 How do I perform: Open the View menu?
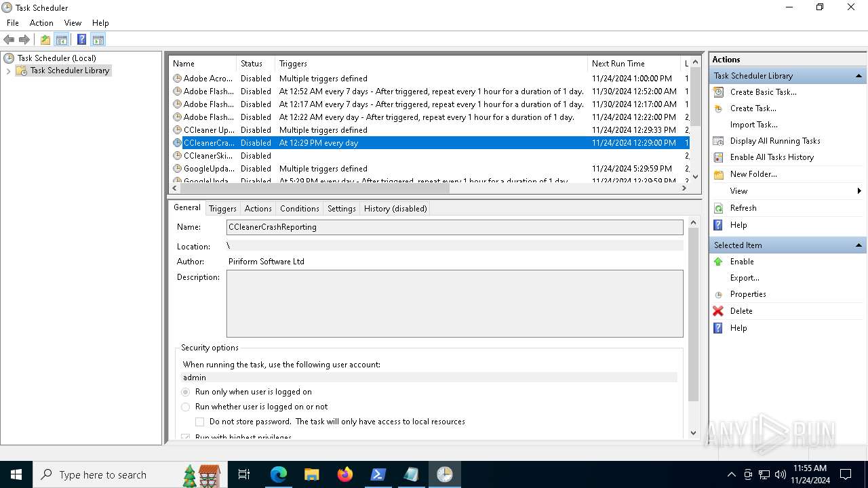73,22
